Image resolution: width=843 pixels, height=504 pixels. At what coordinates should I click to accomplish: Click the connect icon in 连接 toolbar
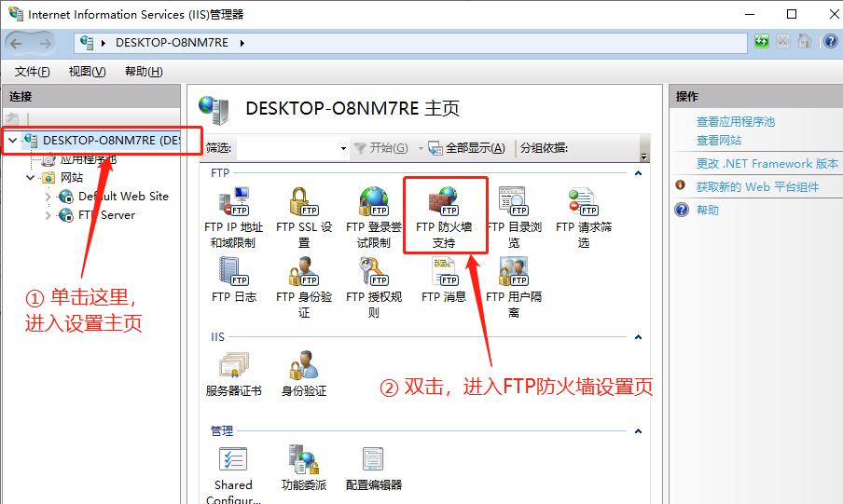pyautogui.click(x=12, y=118)
